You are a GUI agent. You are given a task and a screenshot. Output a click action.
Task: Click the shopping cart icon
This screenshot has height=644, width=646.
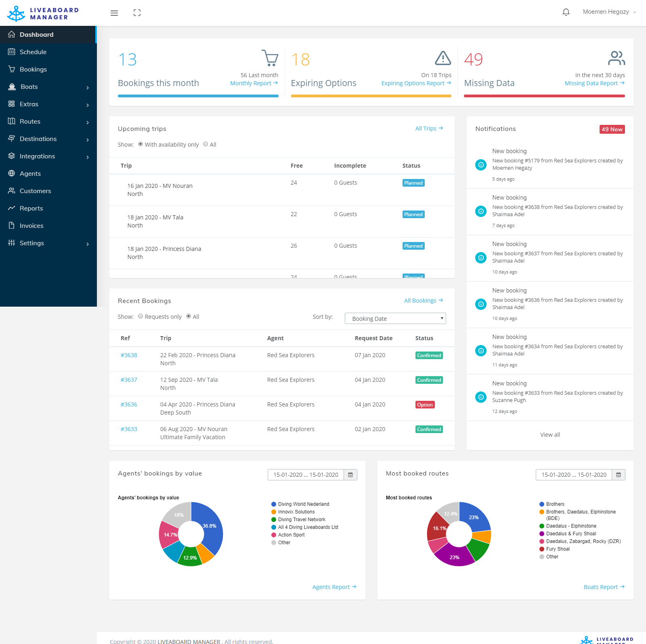(x=270, y=58)
